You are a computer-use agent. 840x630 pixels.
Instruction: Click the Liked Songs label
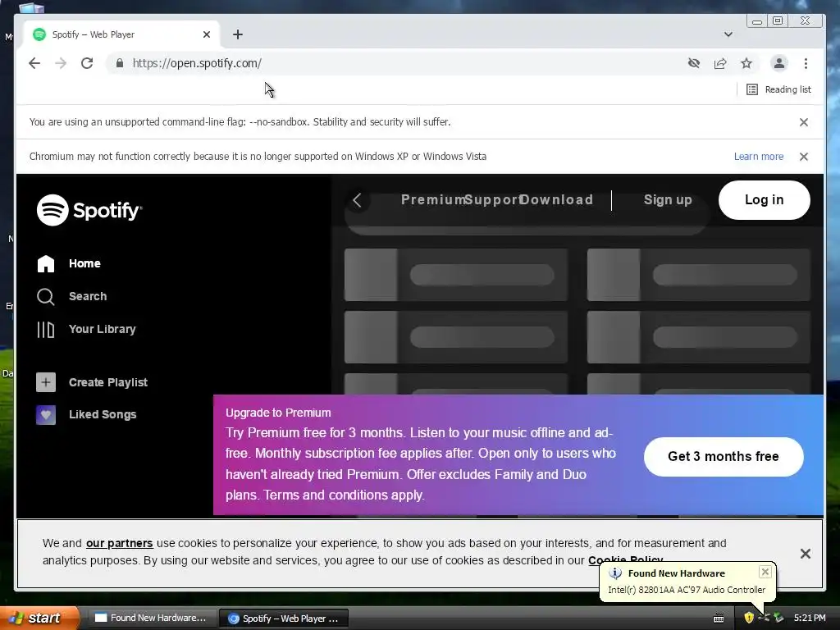point(103,414)
